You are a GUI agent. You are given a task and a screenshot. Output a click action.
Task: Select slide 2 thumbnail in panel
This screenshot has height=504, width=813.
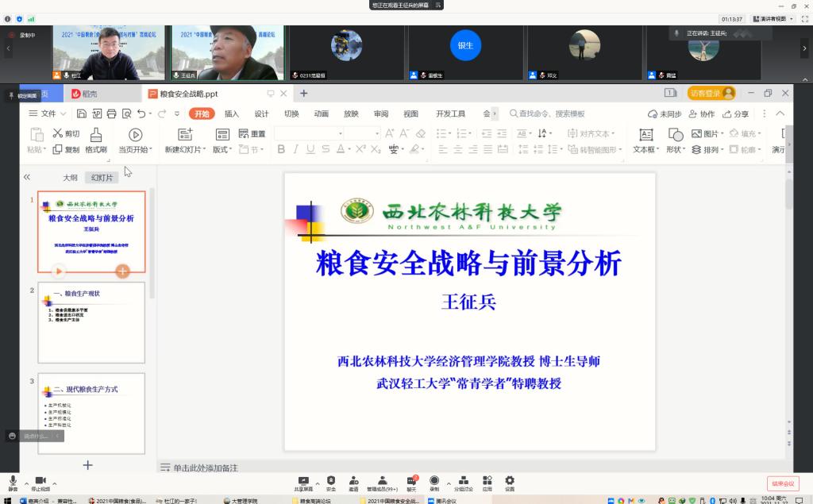pos(91,322)
